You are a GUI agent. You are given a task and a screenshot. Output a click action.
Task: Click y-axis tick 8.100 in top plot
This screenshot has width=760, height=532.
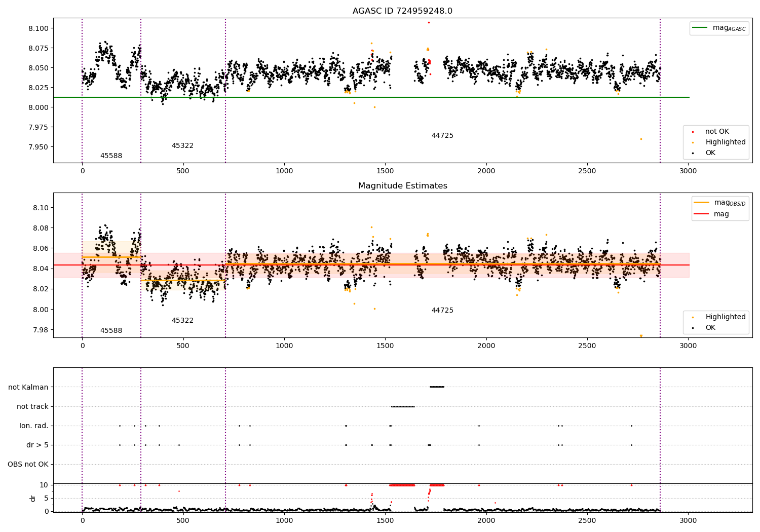point(39,28)
